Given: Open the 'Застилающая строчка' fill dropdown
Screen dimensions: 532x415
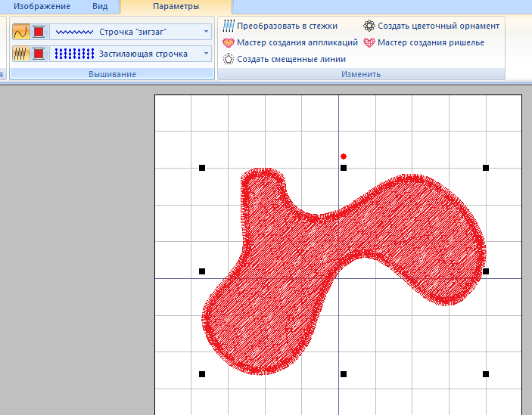Looking at the screenshot, I should coord(207,54).
